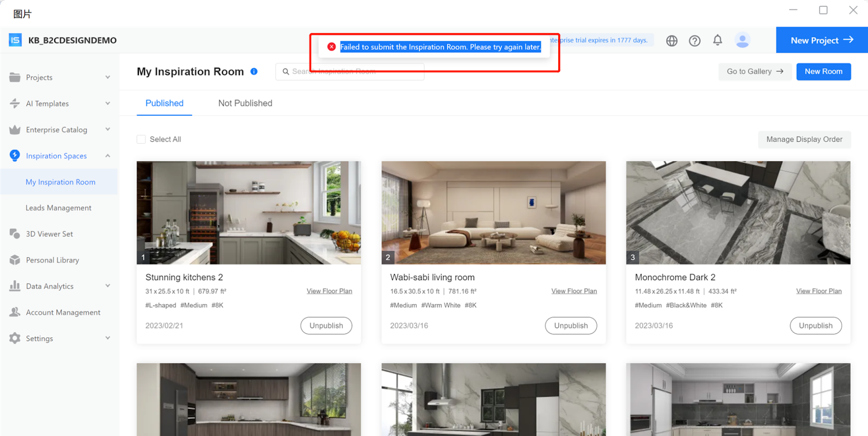The width and height of the screenshot is (868, 436).
Task: Click the New Project button
Action: (822, 40)
